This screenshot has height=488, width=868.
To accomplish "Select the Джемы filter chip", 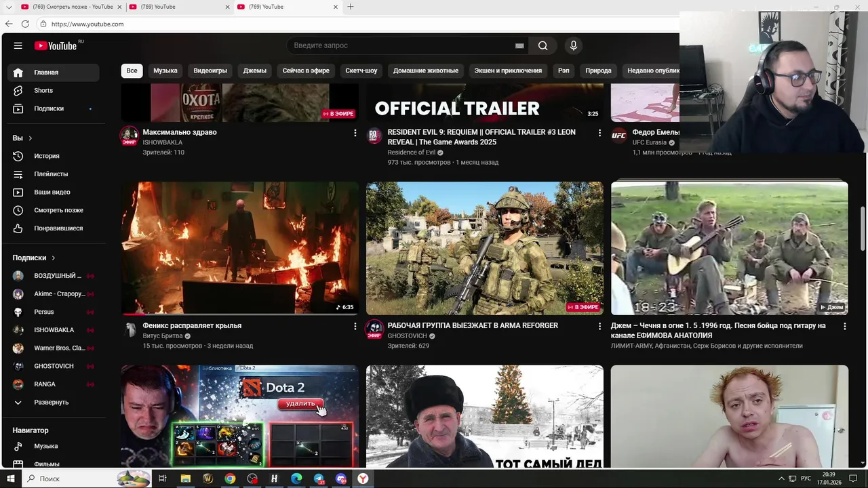I will 255,70.
